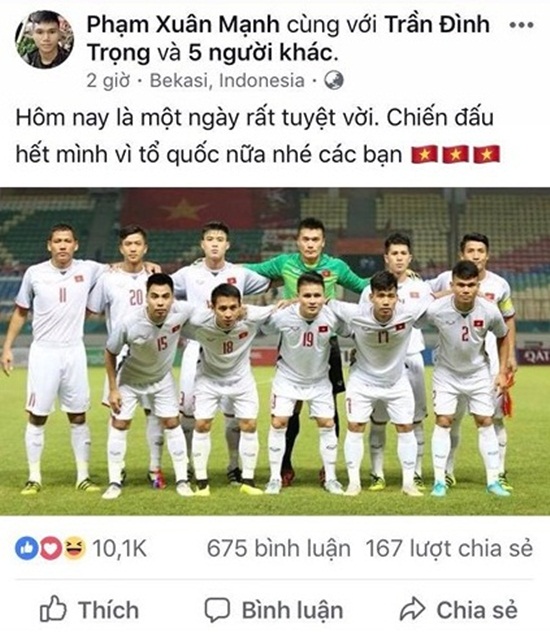
Task: Open Trần Đình Trọng tagged profile link
Action: [288, 38]
